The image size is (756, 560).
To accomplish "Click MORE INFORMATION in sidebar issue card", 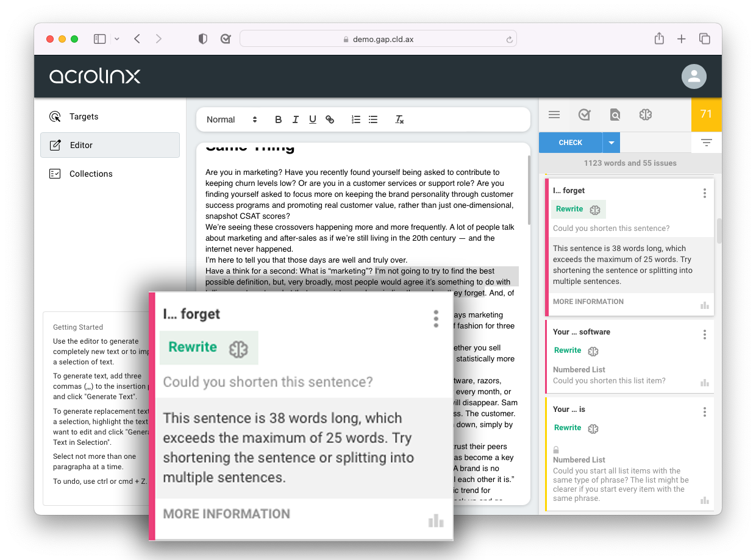I will 588,302.
